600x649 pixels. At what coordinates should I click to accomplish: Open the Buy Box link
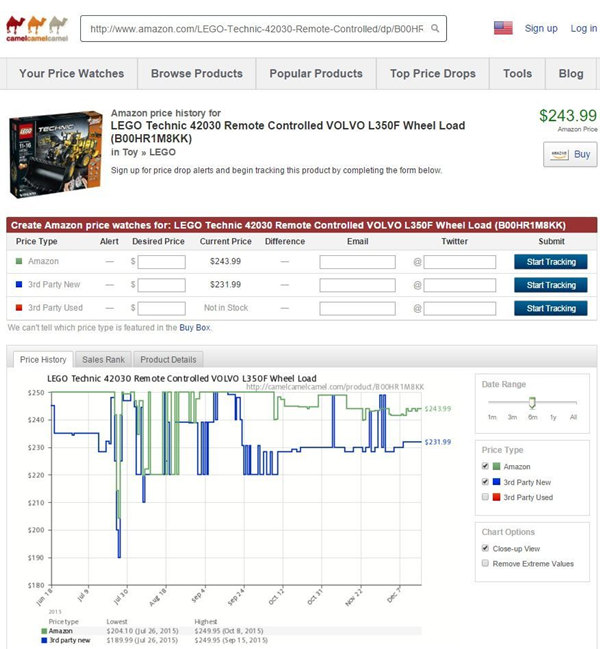(x=194, y=327)
